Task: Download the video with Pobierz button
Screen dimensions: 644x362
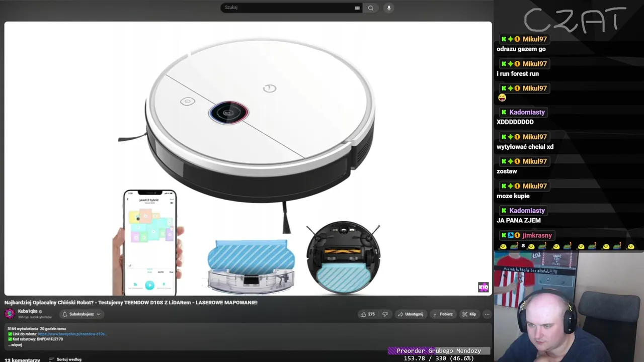Action: click(443, 314)
